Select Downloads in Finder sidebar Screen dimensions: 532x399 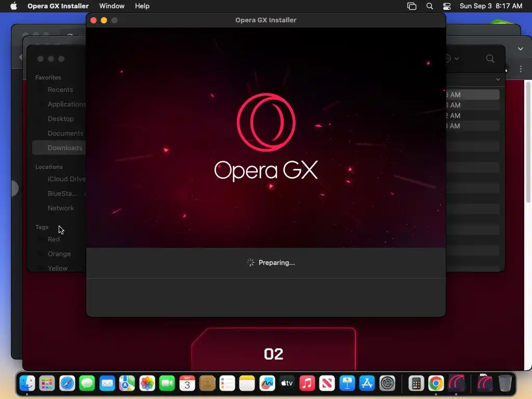[x=59, y=148]
